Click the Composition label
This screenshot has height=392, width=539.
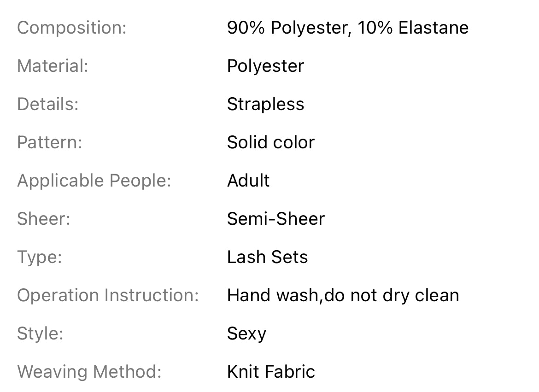[x=71, y=28]
